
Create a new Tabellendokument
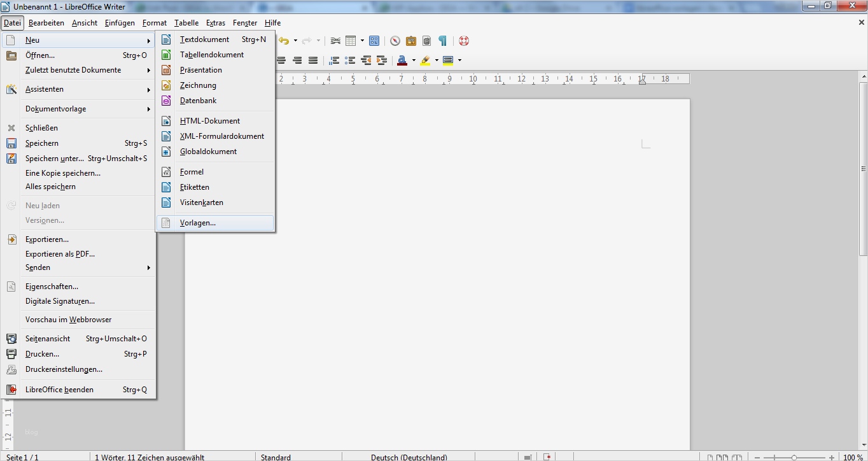click(215, 55)
